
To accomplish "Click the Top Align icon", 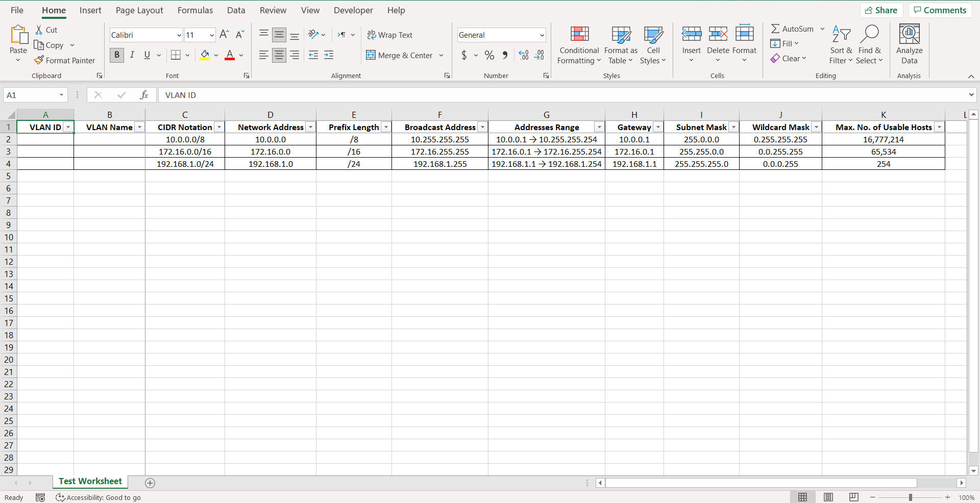I will [x=263, y=35].
